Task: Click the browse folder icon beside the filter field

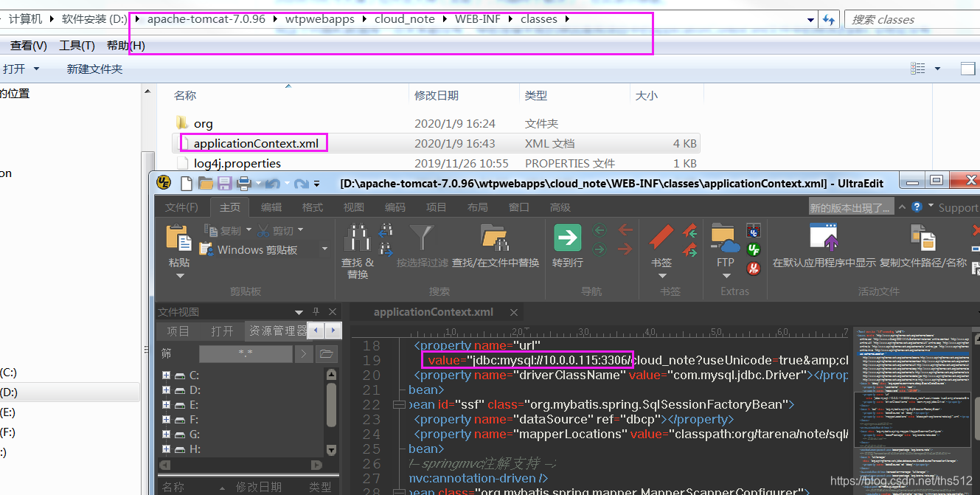Action: pos(327,354)
